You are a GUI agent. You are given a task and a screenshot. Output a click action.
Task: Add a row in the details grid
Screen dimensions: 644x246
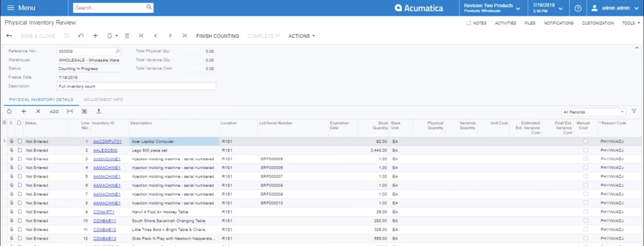(x=23, y=111)
